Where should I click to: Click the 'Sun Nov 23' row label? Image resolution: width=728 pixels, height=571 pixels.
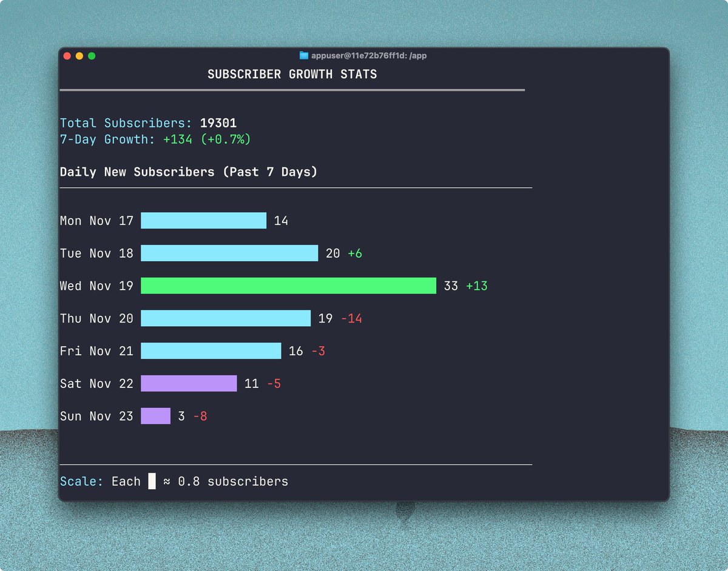coord(96,416)
